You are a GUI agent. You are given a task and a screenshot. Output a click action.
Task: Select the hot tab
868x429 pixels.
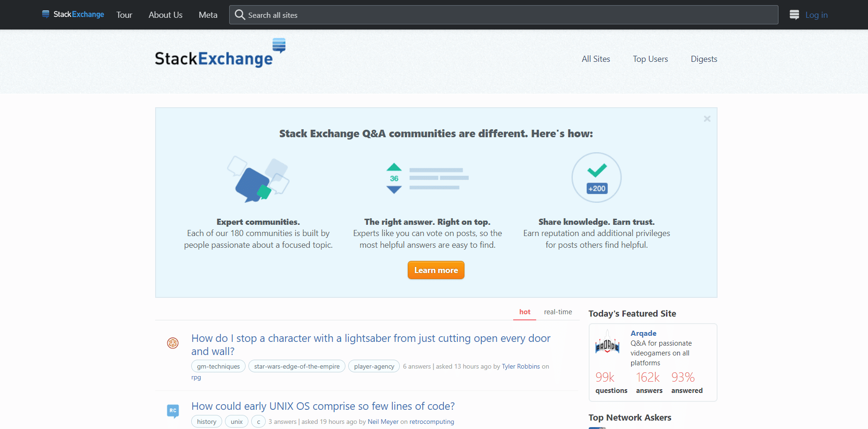[524, 312]
